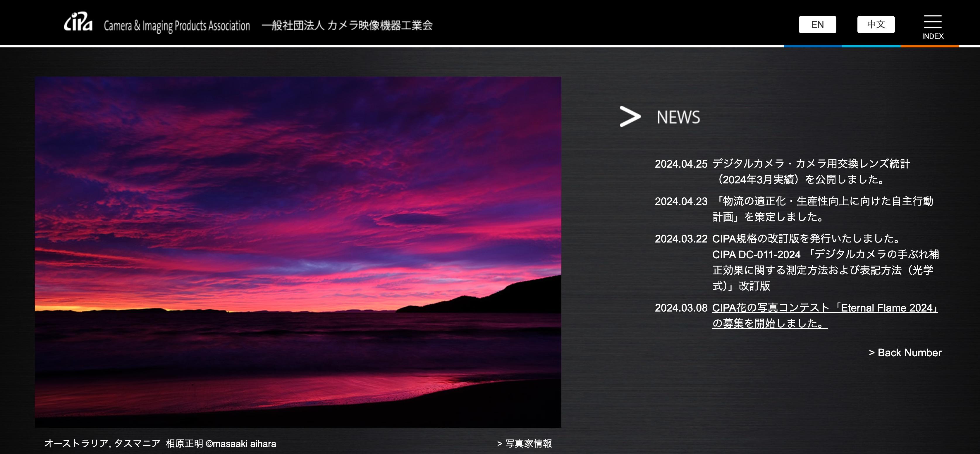Click the ©masaaki aihara credit text
Screen dimensions: 980x454
click(240, 444)
